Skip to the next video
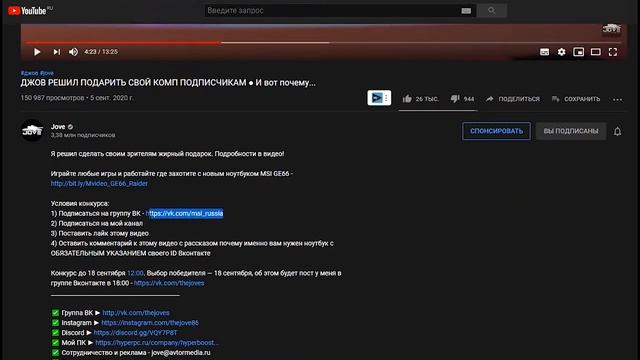The height and width of the screenshot is (360, 640). 56,52
